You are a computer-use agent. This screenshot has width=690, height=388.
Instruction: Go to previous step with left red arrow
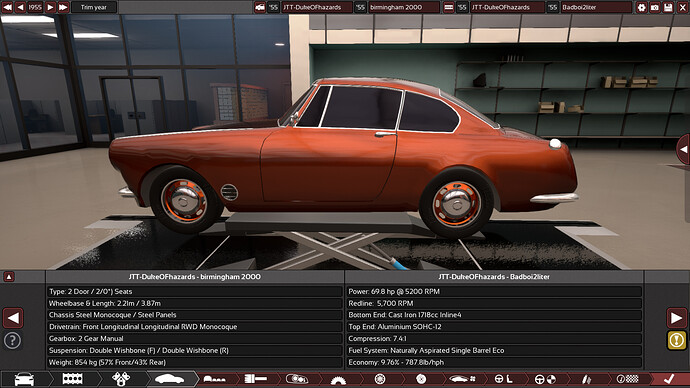[x=13, y=318]
